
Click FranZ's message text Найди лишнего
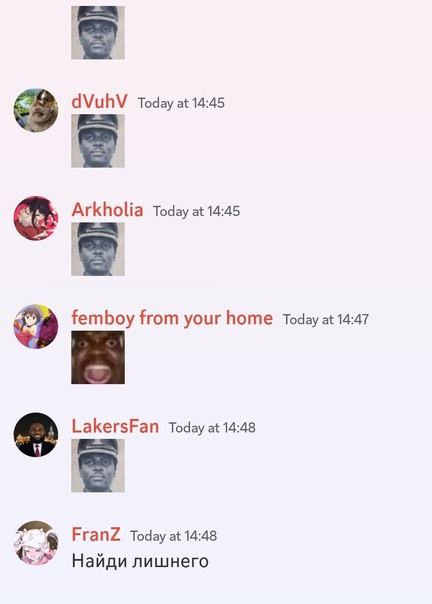coord(140,561)
